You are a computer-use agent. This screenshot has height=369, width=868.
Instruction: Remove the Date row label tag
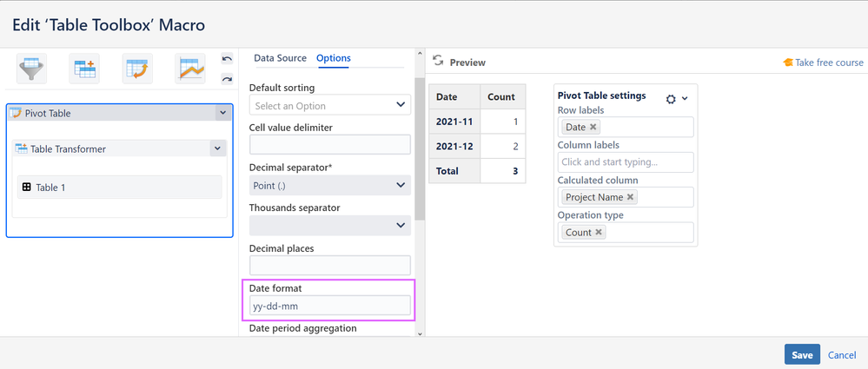click(x=593, y=128)
